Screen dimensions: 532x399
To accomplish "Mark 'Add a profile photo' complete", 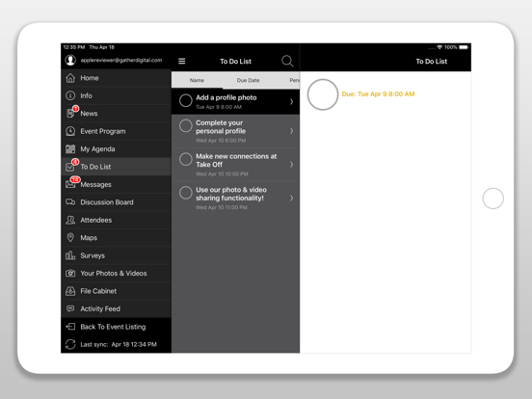I will 186,100.
